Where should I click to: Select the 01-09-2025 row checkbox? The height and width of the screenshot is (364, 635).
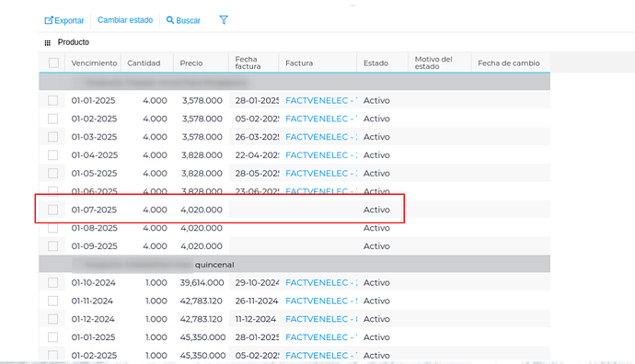[x=53, y=246]
